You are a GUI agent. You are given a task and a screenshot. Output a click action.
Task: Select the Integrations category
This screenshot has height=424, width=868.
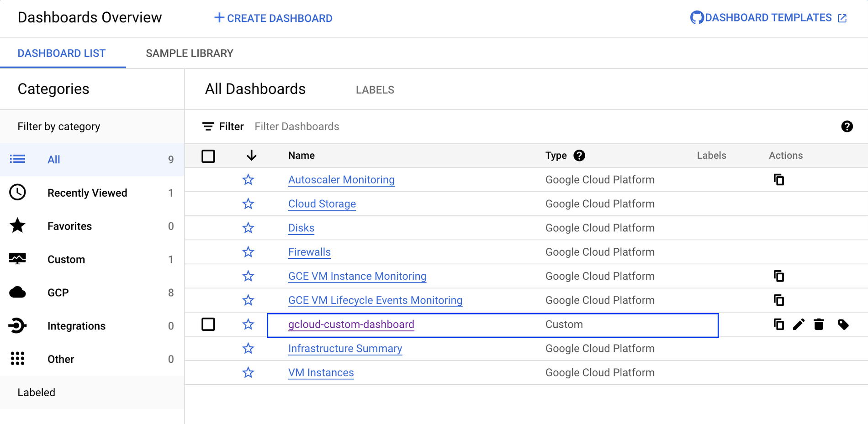click(92, 326)
